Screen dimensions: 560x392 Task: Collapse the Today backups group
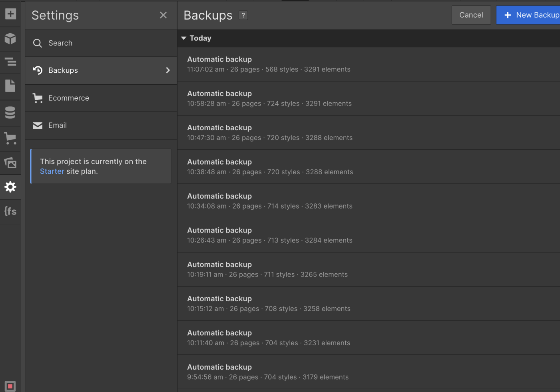point(183,38)
